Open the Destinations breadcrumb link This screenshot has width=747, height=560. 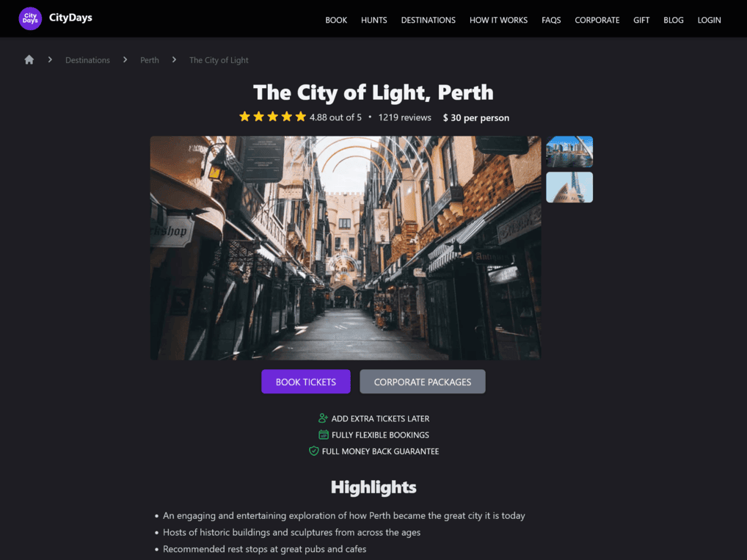tap(87, 60)
